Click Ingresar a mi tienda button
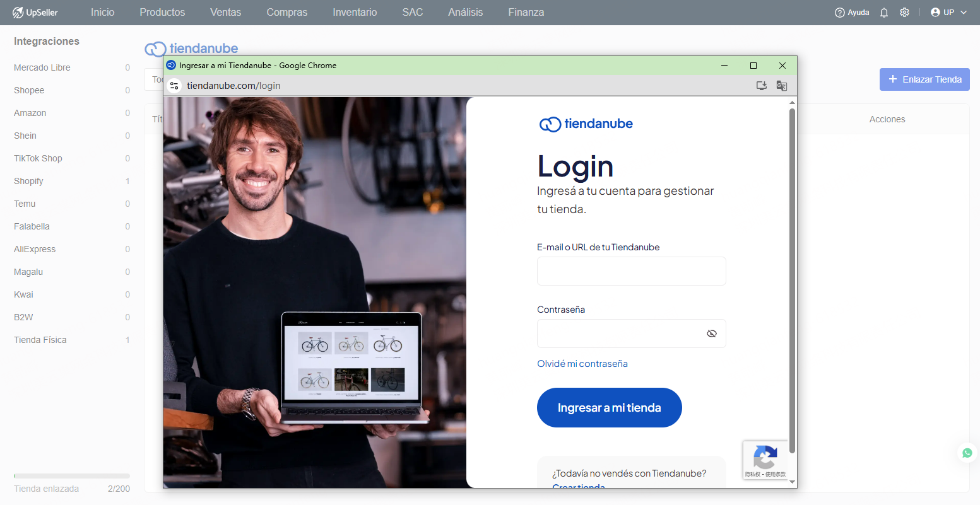Viewport: 980px width, 505px height. click(610, 408)
